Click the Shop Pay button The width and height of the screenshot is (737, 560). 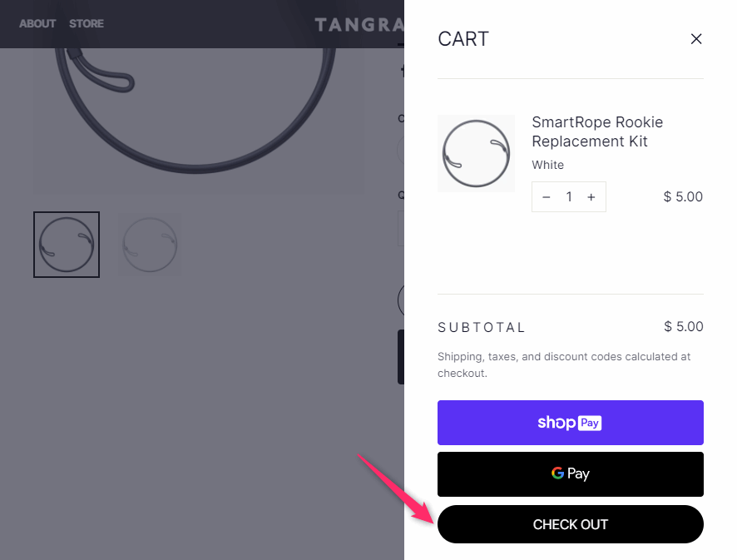[x=570, y=423]
